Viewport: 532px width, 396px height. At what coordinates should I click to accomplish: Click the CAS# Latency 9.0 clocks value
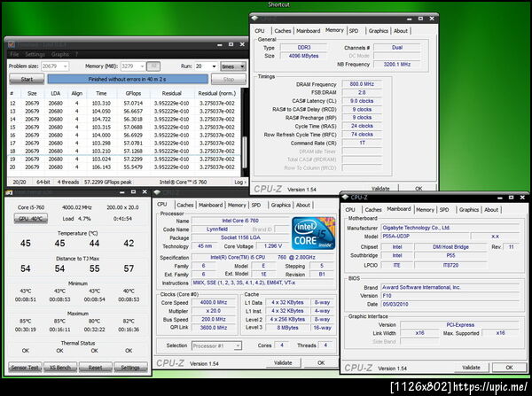click(362, 101)
